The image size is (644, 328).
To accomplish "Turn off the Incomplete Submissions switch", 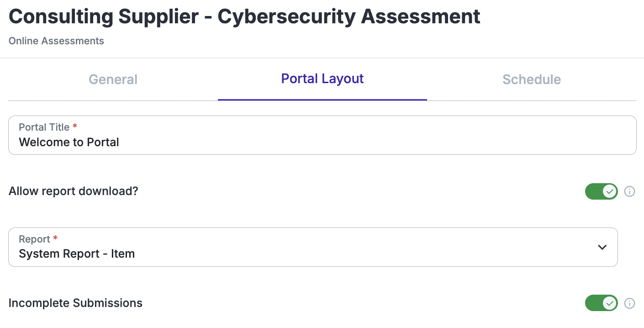I will click(x=601, y=303).
